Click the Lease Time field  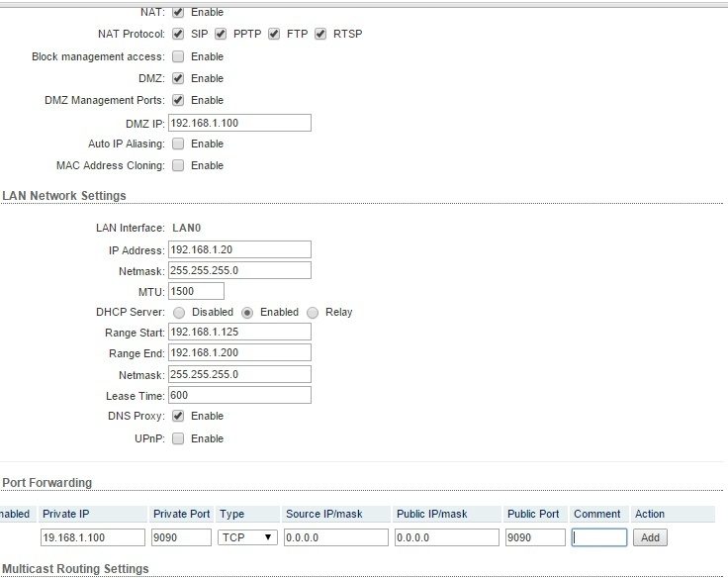(x=239, y=396)
